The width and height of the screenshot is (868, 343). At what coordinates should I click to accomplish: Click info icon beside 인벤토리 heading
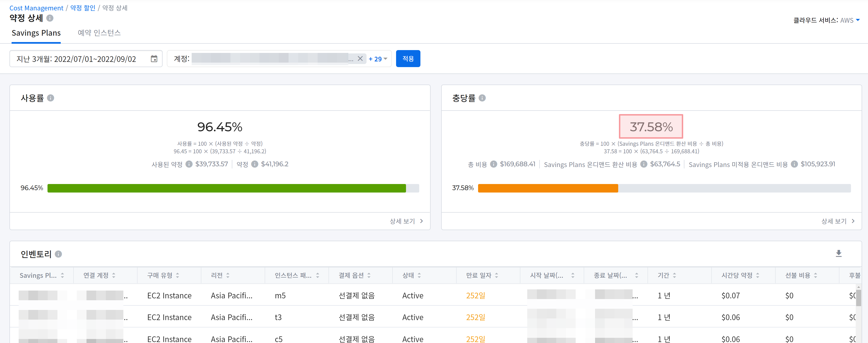58,254
